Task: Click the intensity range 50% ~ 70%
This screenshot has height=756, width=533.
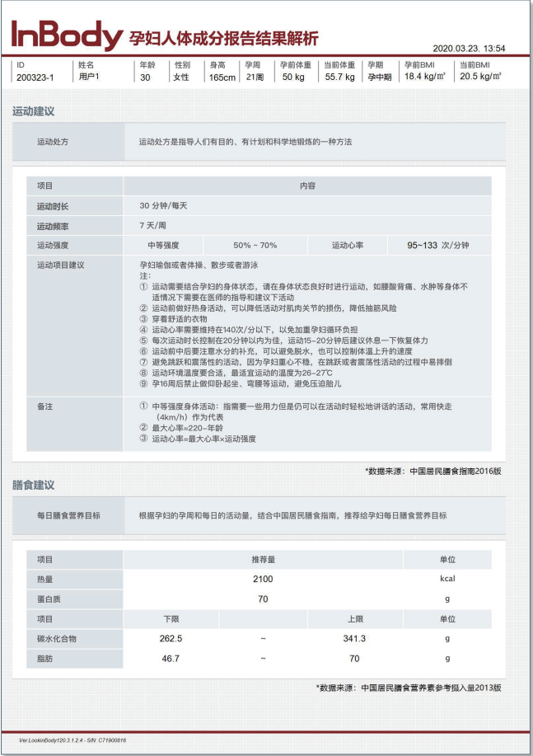Action: click(x=255, y=246)
